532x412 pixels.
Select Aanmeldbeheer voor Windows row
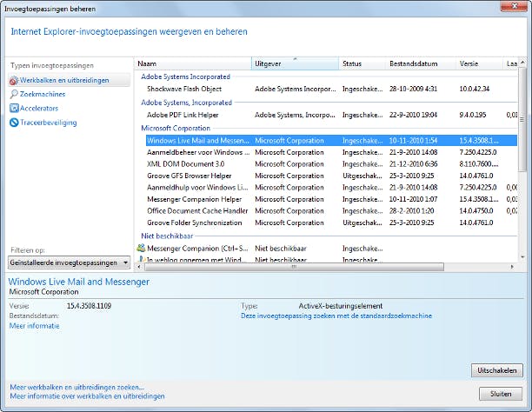pos(331,152)
